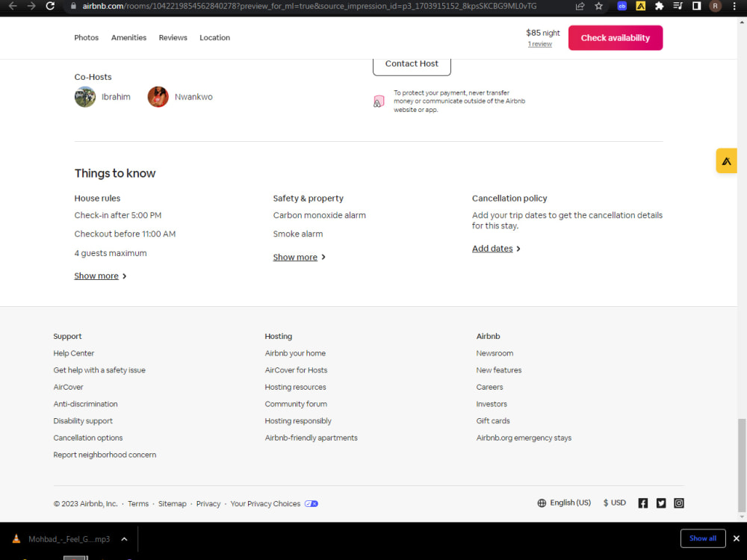Image resolution: width=747 pixels, height=560 pixels.
Task: Open the 1 review link
Action: coord(540,44)
